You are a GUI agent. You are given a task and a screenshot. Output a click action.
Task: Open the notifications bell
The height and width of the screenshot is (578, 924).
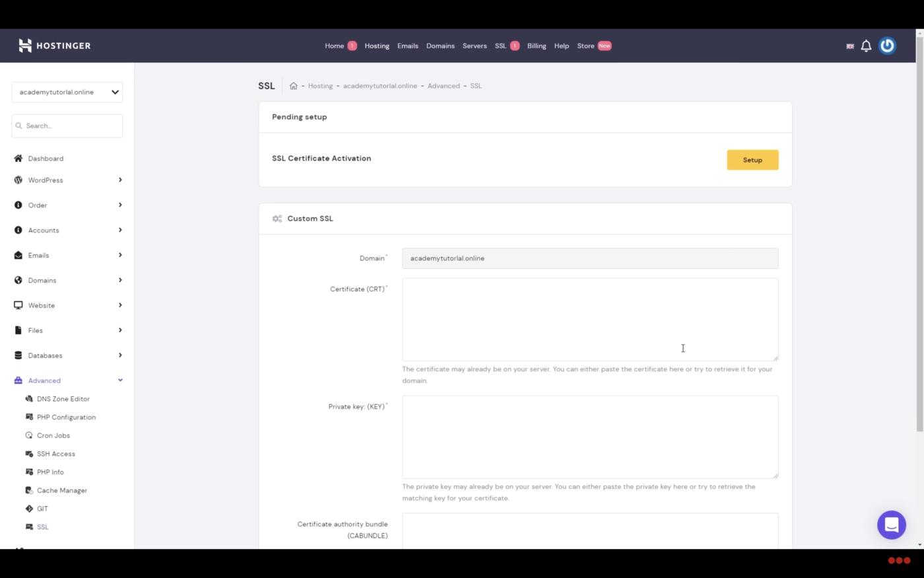pos(866,46)
